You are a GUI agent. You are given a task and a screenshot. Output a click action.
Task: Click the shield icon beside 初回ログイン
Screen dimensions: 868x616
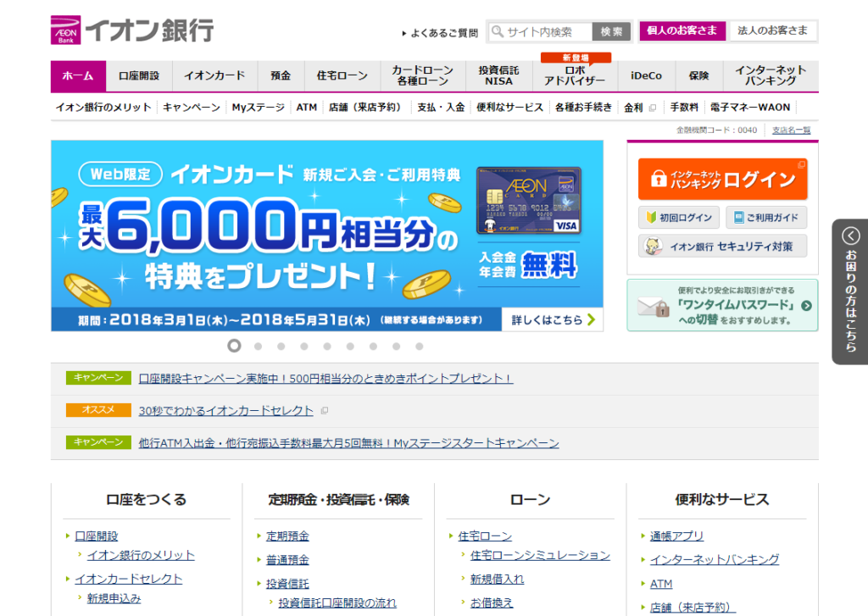[651, 218]
